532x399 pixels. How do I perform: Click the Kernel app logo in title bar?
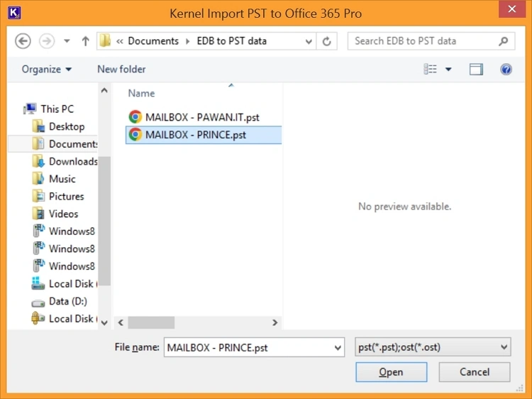14,13
